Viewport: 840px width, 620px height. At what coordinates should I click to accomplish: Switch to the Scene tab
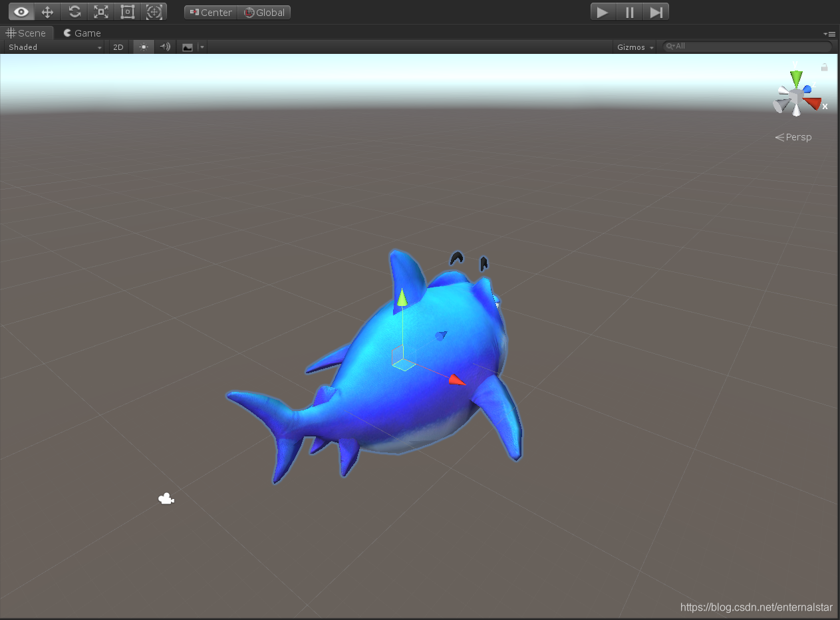coord(27,33)
